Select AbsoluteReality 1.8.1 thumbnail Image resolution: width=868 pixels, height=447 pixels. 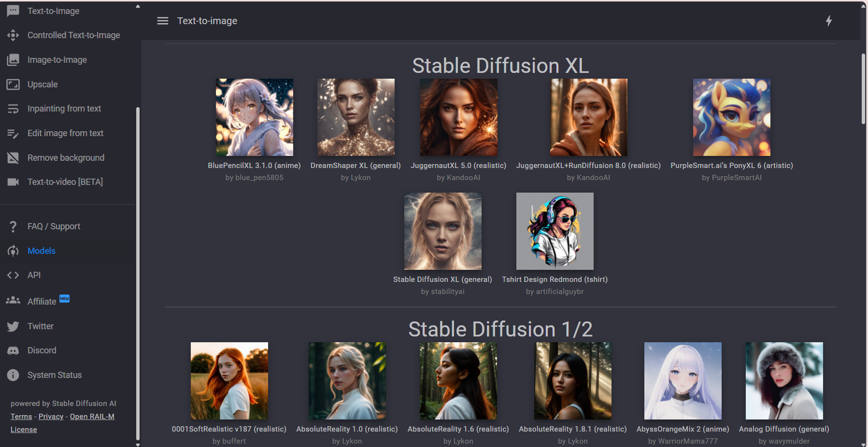[x=573, y=381]
